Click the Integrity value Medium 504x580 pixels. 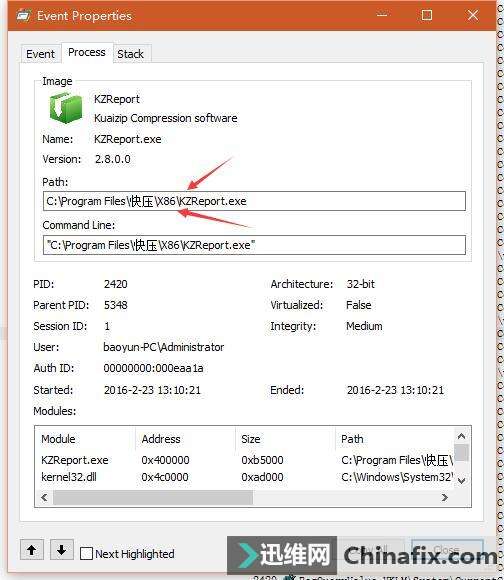tap(364, 326)
